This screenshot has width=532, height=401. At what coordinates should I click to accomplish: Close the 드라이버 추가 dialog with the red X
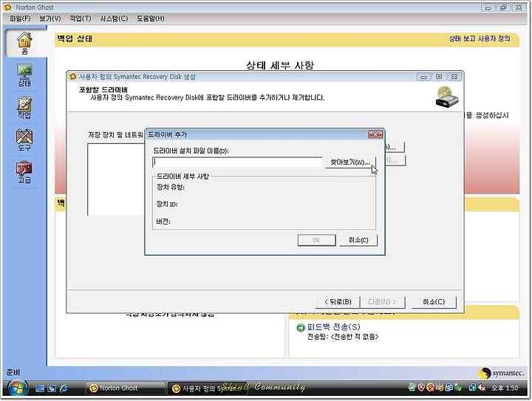click(x=375, y=134)
